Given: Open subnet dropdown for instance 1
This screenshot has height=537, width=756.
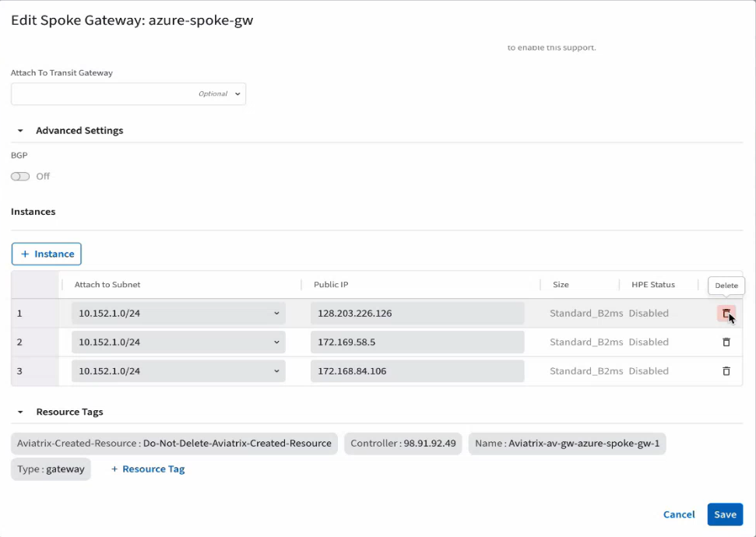Looking at the screenshot, I should [x=178, y=314].
